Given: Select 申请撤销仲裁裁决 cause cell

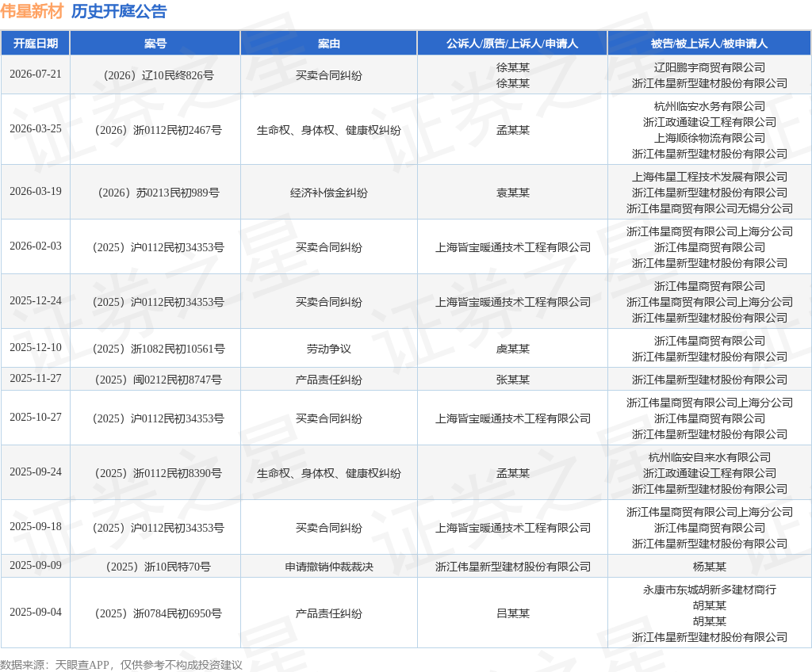Looking at the screenshot, I should (329, 567).
